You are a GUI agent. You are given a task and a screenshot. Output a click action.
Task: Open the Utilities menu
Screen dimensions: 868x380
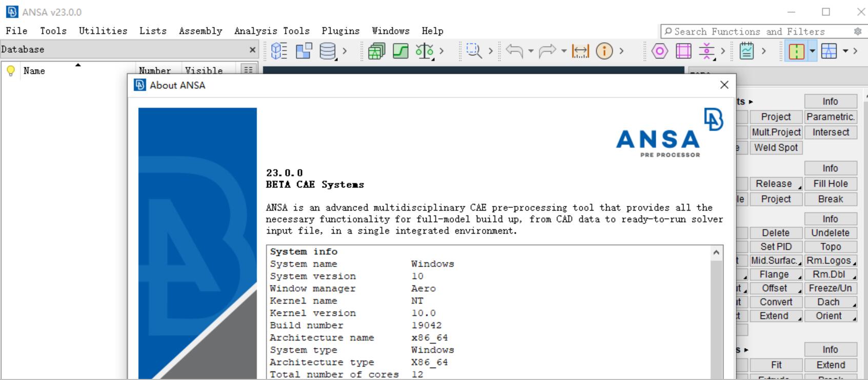point(103,31)
